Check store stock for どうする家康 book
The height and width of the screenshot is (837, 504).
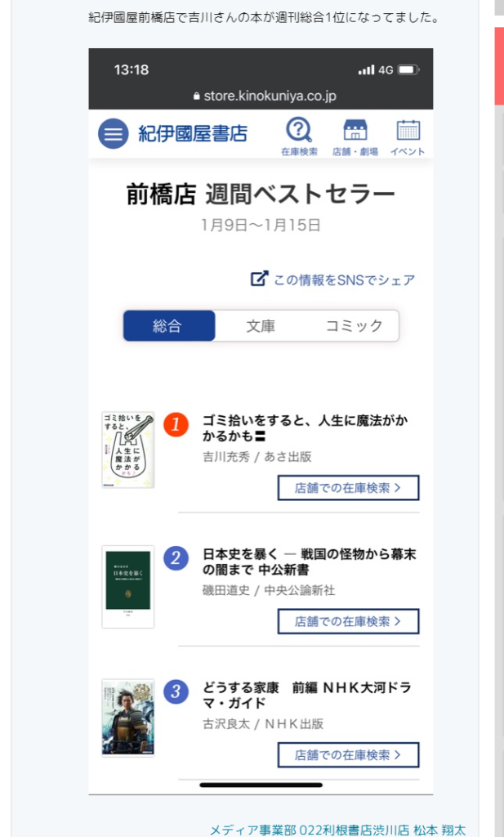click(348, 754)
